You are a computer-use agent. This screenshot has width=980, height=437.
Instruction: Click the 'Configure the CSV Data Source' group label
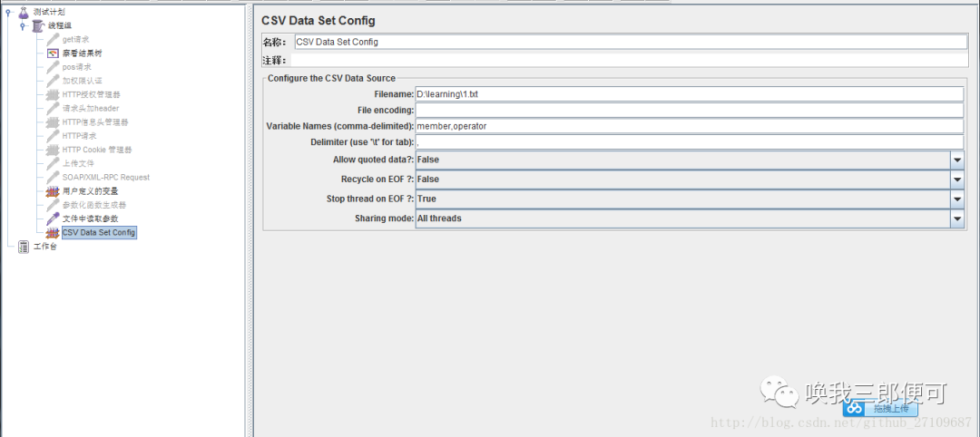point(331,79)
